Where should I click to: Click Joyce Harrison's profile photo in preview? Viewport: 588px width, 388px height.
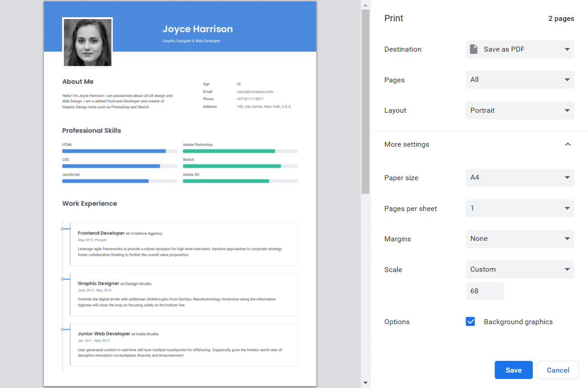87,43
